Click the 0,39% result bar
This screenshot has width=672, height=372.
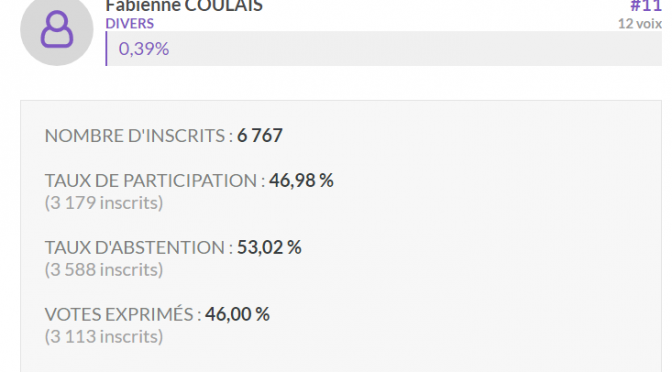tap(384, 48)
